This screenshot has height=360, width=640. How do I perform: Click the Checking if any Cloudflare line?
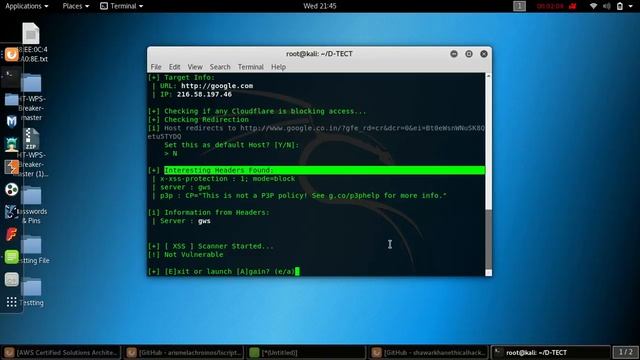(x=257, y=111)
